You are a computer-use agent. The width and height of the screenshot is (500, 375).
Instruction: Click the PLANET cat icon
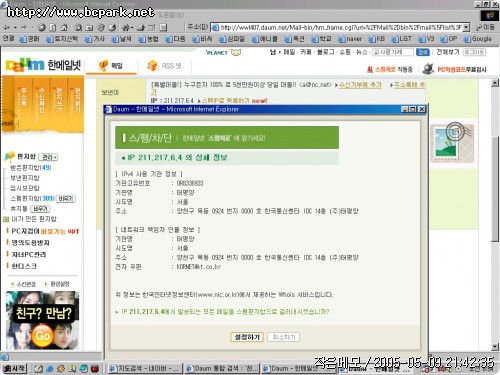236,52
